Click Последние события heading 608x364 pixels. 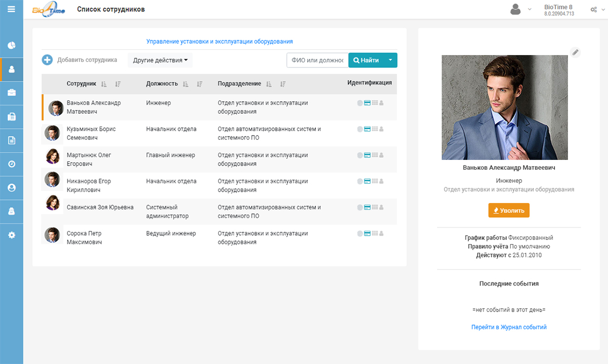click(509, 284)
